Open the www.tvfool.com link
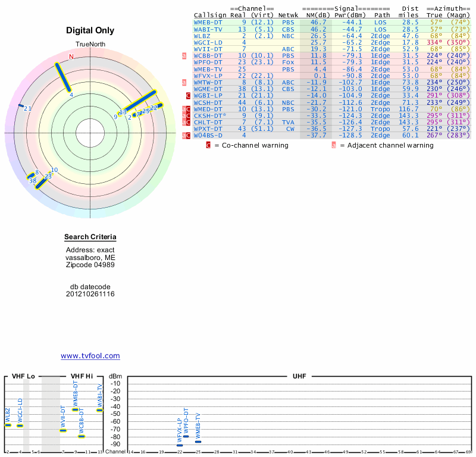The height and width of the screenshot is (457, 476). 90,356
